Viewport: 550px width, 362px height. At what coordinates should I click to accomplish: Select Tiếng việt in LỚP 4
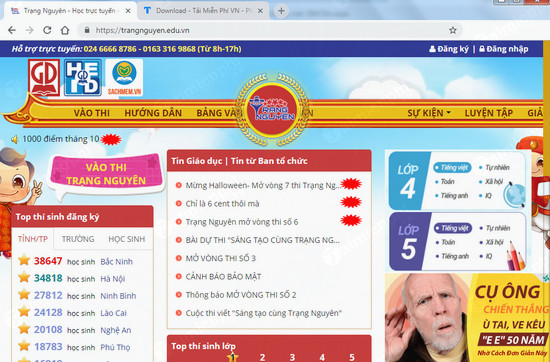pyautogui.click(x=452, y=168)
